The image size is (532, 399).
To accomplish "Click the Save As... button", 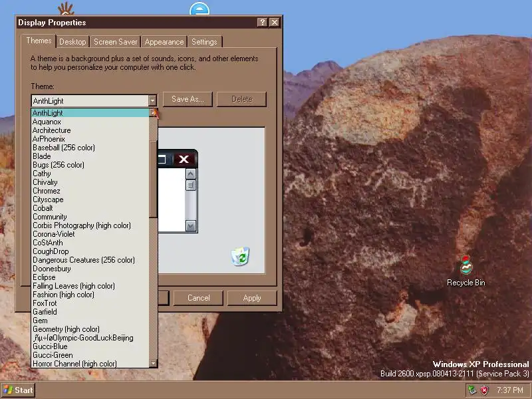I will pos(188,99).
